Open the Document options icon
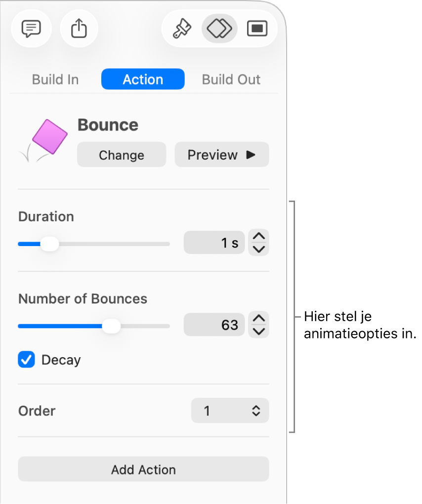This screenshot has width=422, height=504. pyautogui.click(x=257, y=29)
